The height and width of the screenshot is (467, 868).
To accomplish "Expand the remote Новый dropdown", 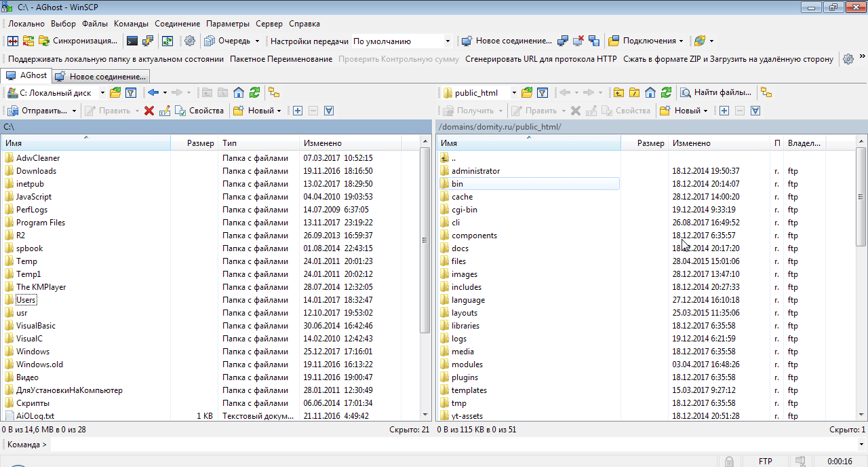I will [x=705, y=111].
